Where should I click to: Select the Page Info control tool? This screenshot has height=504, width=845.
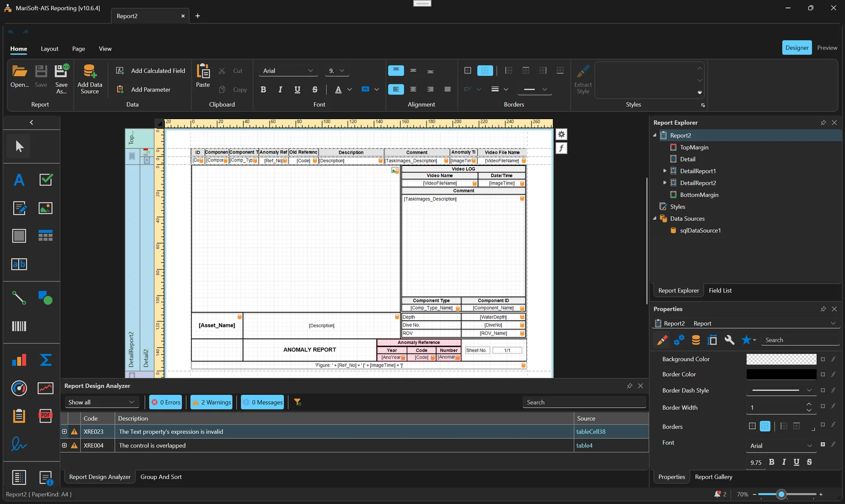[45, 477]
